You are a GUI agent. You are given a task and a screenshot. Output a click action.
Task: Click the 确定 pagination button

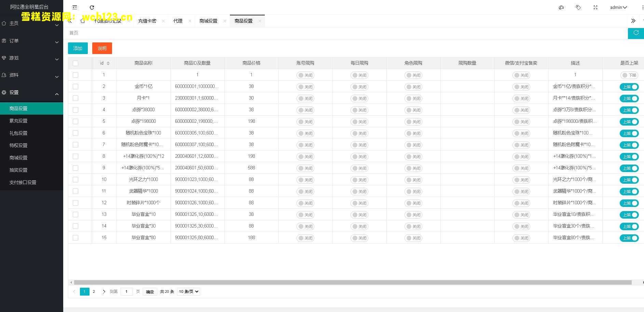pyautogui.click(x=150, y=292)
